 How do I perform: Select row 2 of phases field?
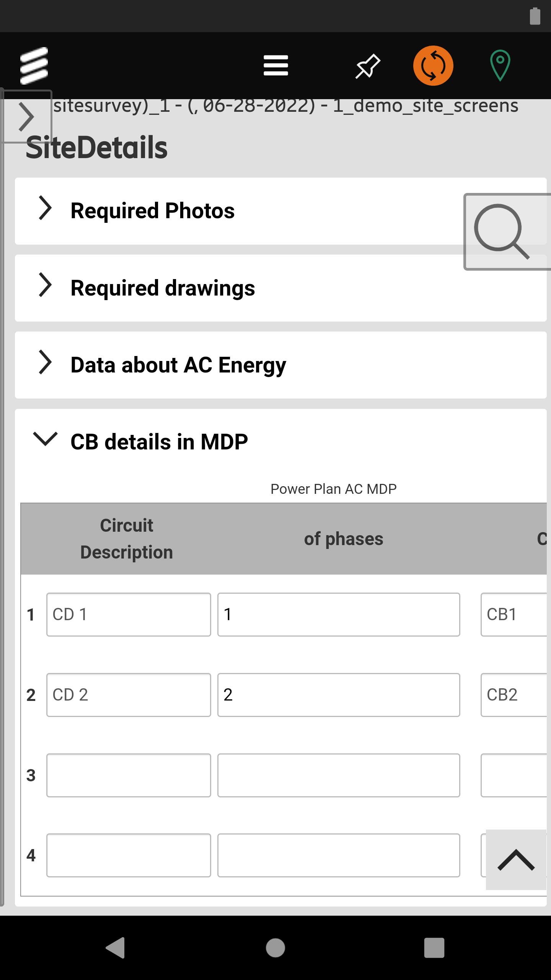pos(339,695)
